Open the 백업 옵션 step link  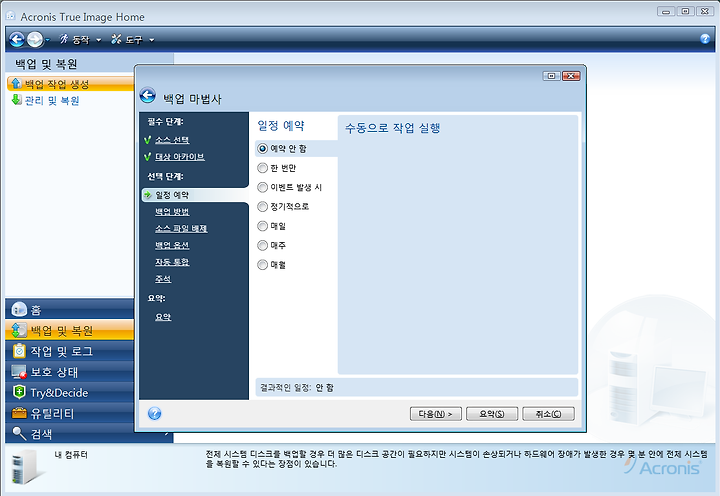pyautogui.click(x=172, y=245)
